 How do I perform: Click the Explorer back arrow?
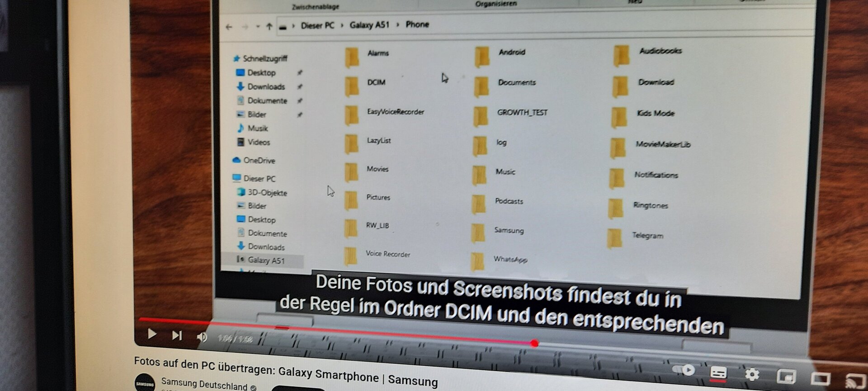point(229,27)
